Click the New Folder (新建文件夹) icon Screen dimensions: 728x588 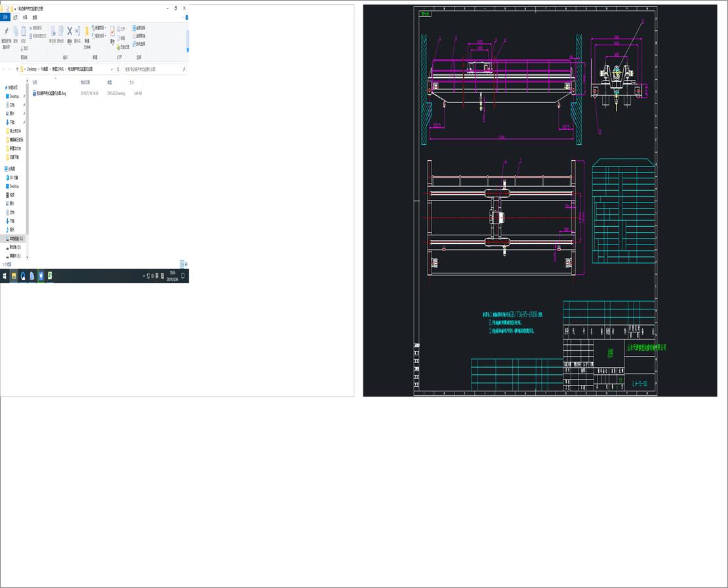[87, 33]
